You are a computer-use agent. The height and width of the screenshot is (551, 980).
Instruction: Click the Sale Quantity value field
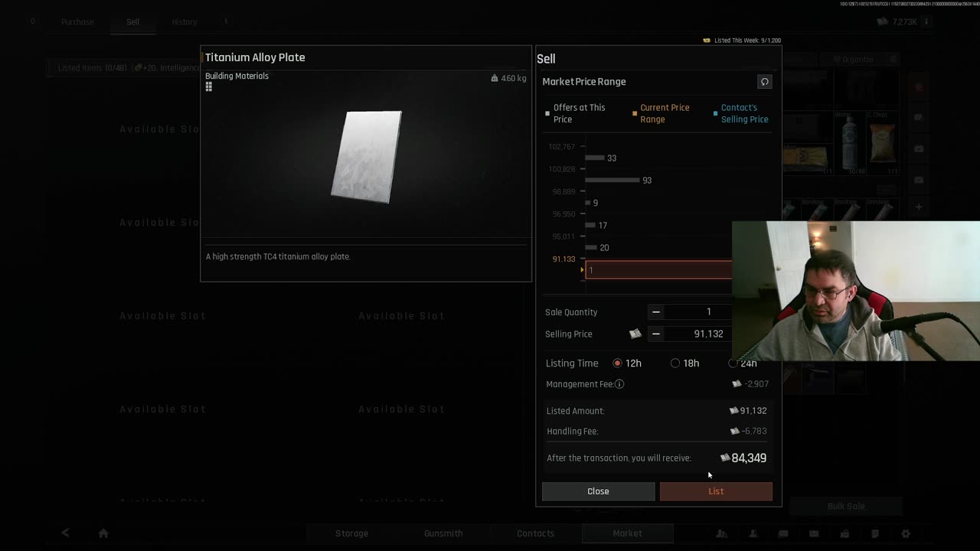click(708, 311)
